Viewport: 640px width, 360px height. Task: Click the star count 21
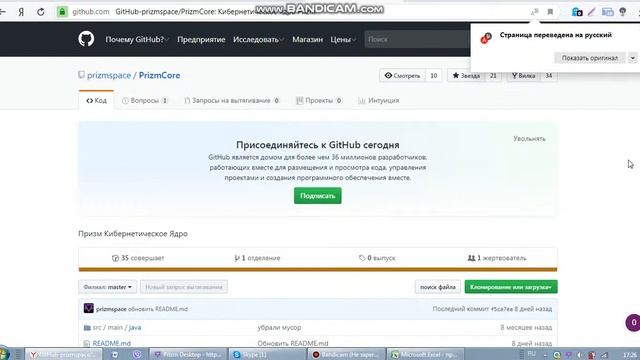(x=493, y=76)
